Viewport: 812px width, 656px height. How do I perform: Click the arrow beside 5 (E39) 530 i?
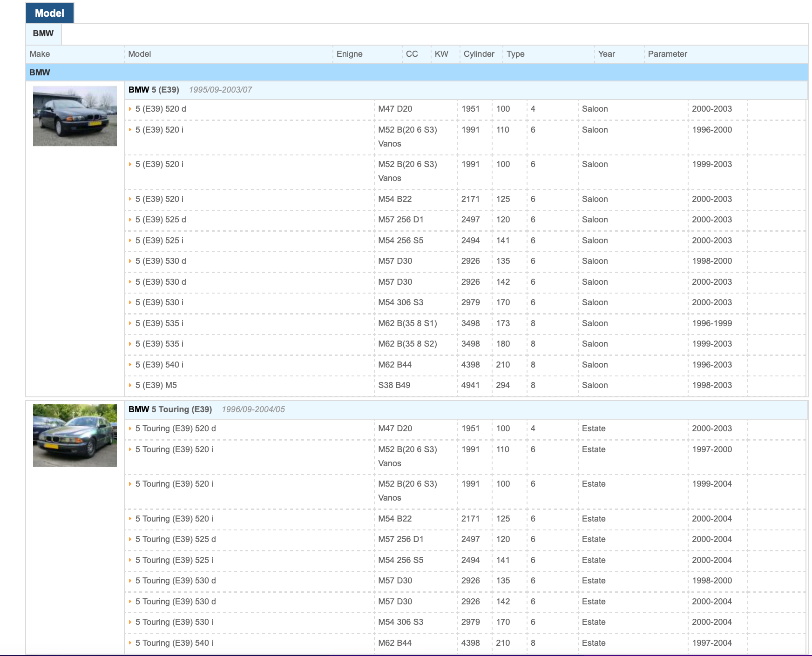tap(130, 302)
